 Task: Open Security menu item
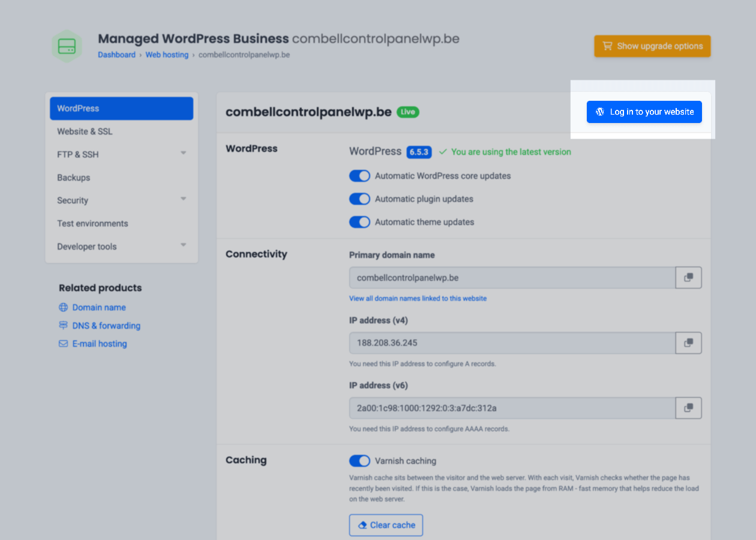pyautogui.click(x=73, y=200)
